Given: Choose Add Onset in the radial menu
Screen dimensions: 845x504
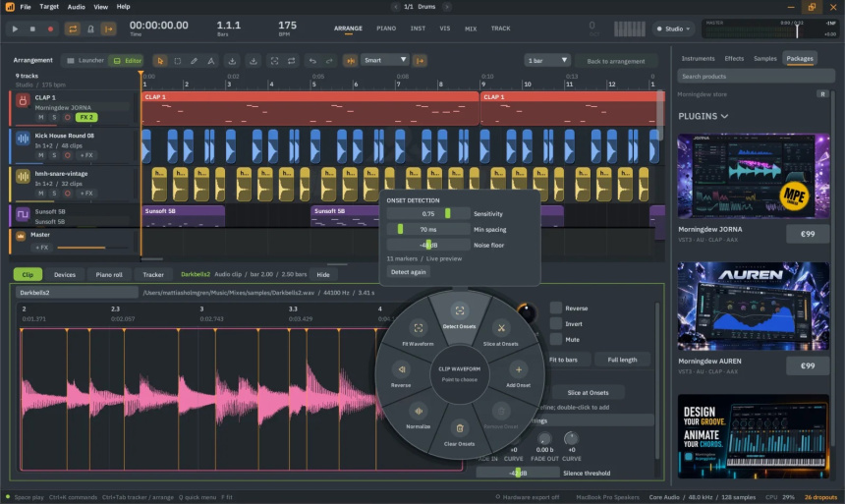Looking at the screenshot, I should [518, 375].
